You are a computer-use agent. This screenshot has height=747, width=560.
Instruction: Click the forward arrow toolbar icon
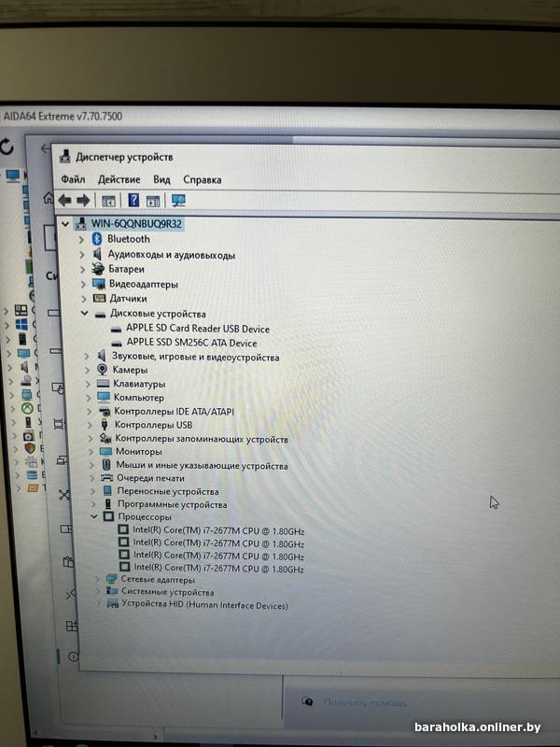[83, 201]
